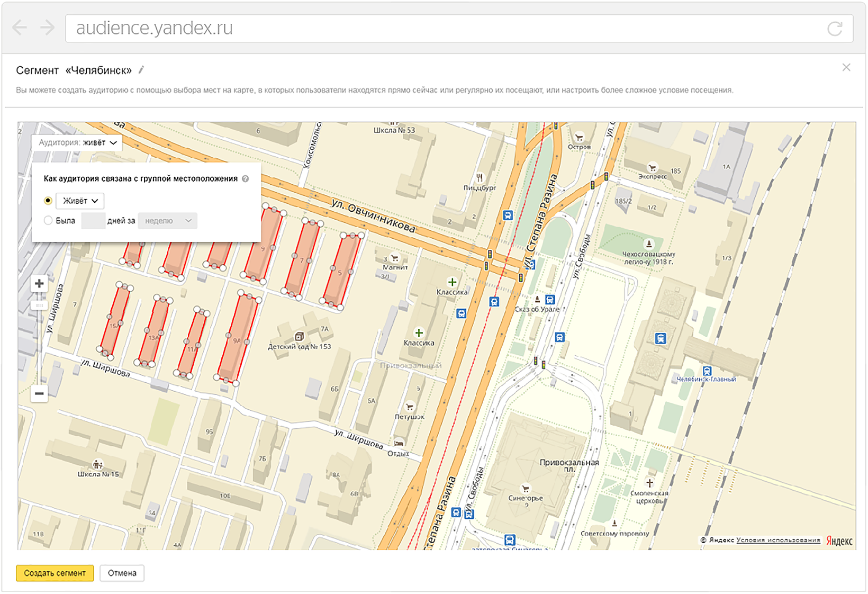Click the highlighted building polygon 11A
868x594 pixels.
tap(192, 343)
